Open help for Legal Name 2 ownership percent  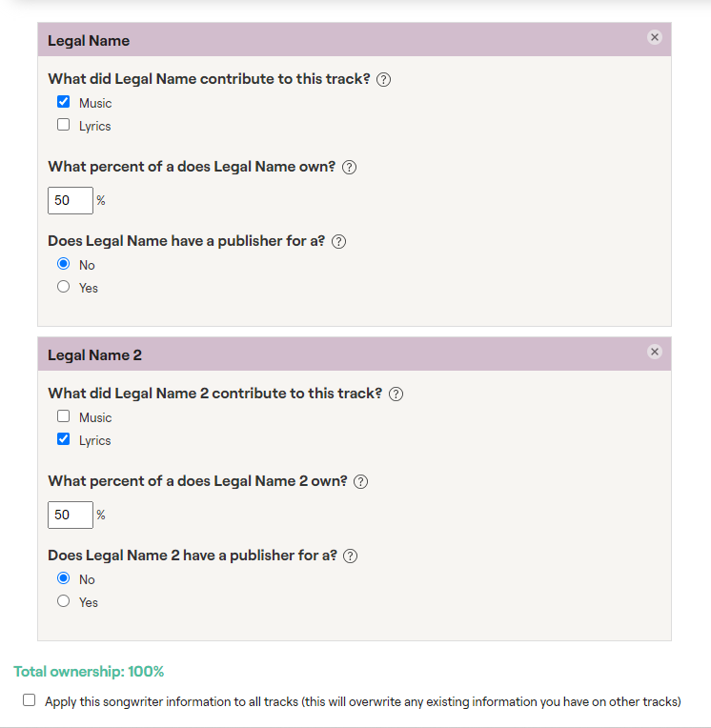[360, 482]
